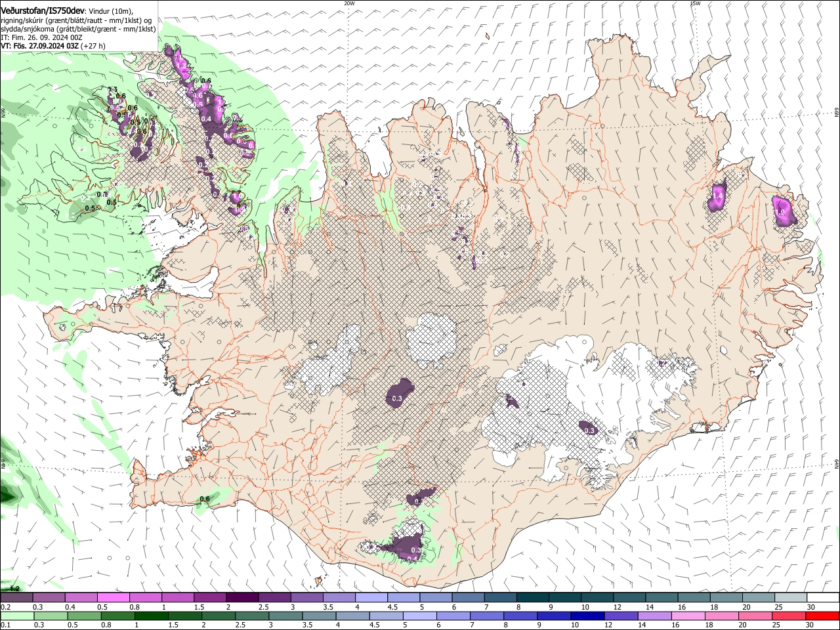Click the '0.4' label under the top legend row
This screenshot has height=630, width=840.
coord(70,607)
